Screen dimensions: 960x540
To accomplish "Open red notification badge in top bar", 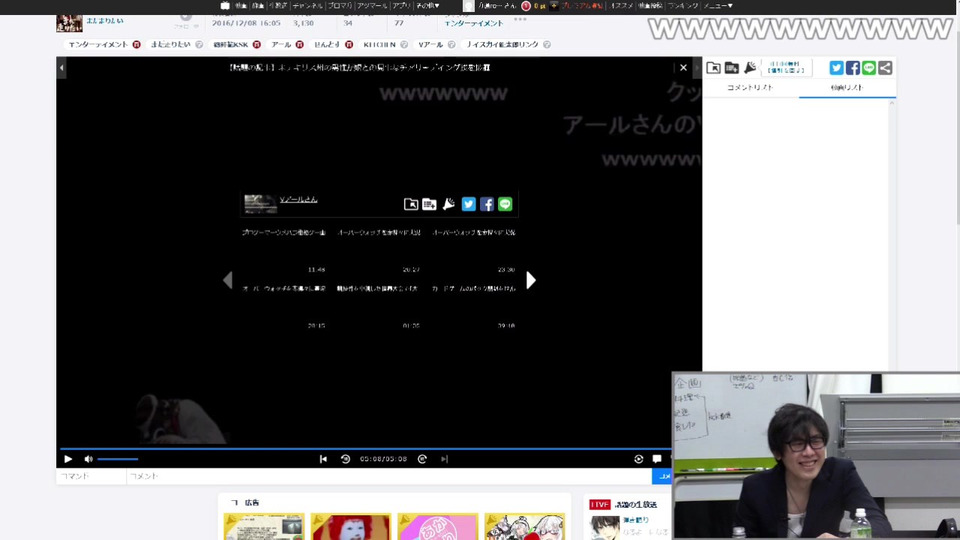I will coord(525,6).
